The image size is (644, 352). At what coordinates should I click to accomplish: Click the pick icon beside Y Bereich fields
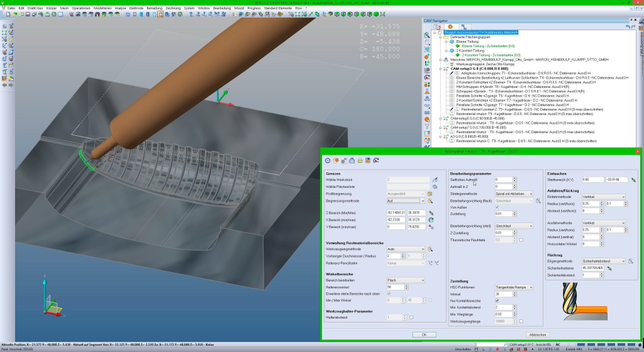(x=431, y=227)
